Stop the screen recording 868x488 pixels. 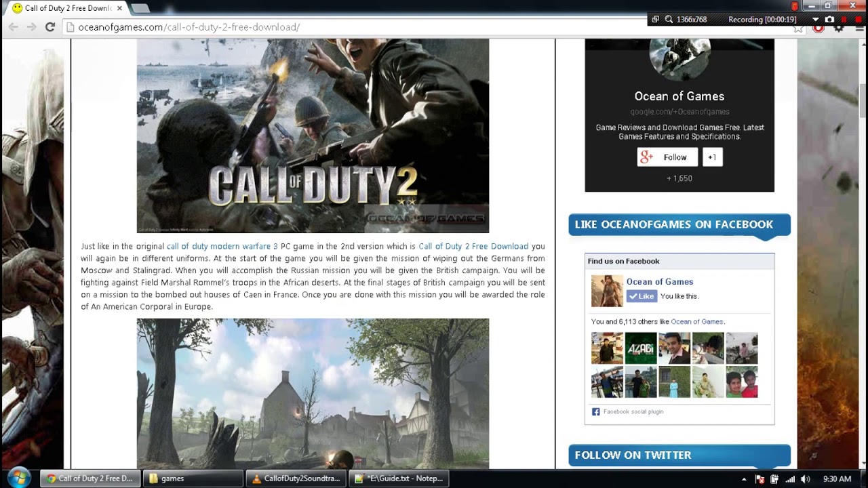[x=859, y=20]
